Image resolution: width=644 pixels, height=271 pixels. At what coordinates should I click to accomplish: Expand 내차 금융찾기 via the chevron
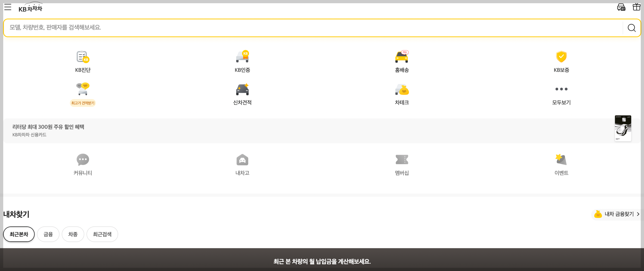[637, 214]
